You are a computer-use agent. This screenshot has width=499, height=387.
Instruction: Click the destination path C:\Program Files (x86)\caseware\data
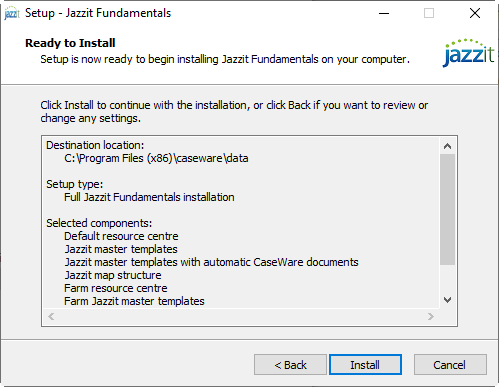click(156, 158)
